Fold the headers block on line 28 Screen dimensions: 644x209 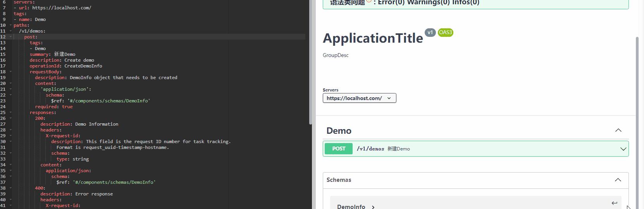click(x=10, y=130)
